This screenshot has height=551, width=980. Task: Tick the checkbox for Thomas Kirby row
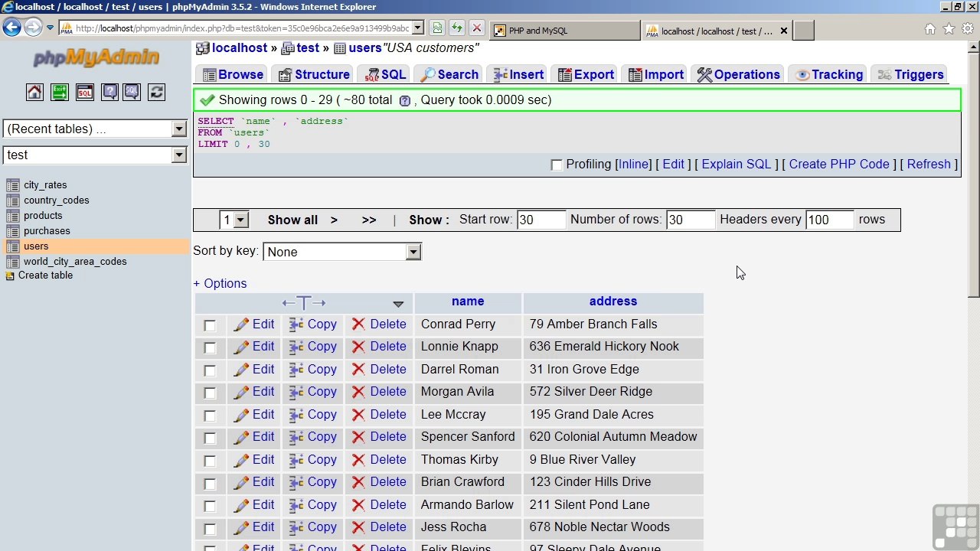tap(210, 461)
